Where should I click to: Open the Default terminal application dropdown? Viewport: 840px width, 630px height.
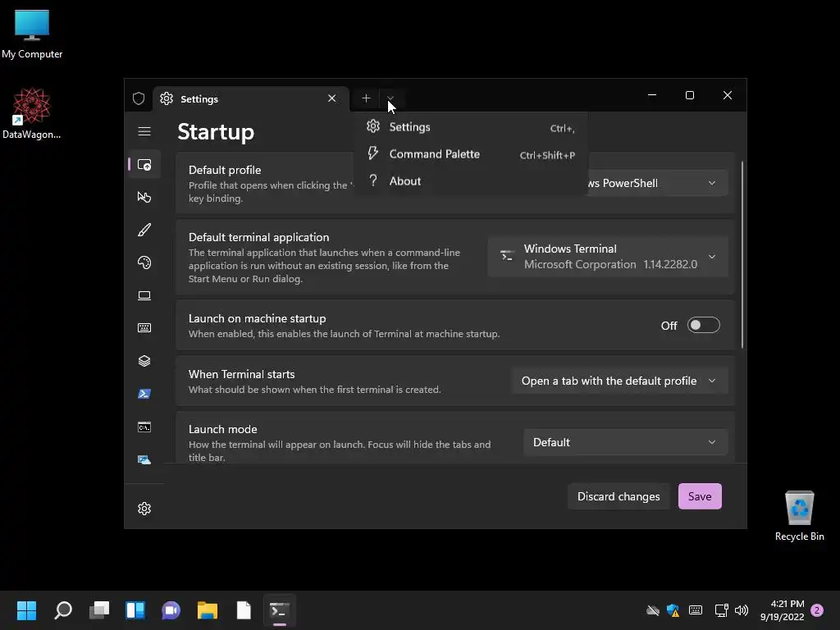(x=608, y=257)
